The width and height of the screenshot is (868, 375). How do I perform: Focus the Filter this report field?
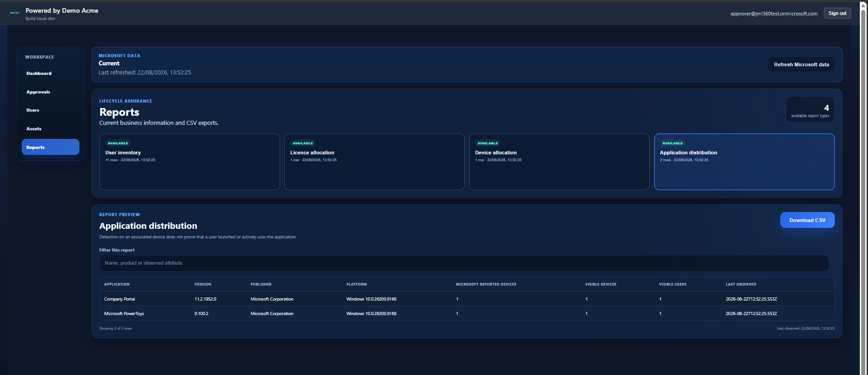click(x=464, y=263)
